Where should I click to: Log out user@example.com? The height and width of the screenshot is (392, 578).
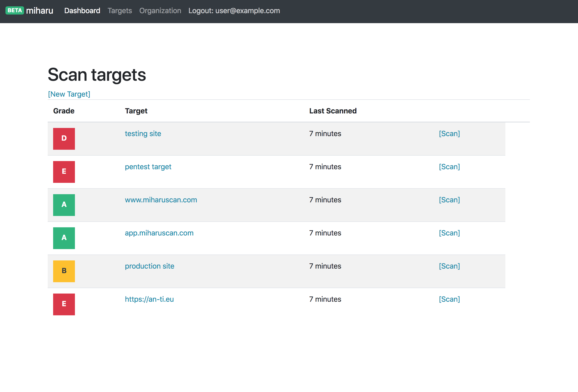click(234, 11)
